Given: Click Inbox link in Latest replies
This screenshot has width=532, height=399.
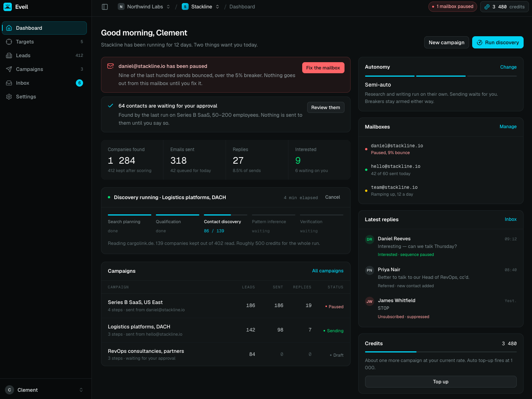Looking at the screenshot, I should coord(511,219).
